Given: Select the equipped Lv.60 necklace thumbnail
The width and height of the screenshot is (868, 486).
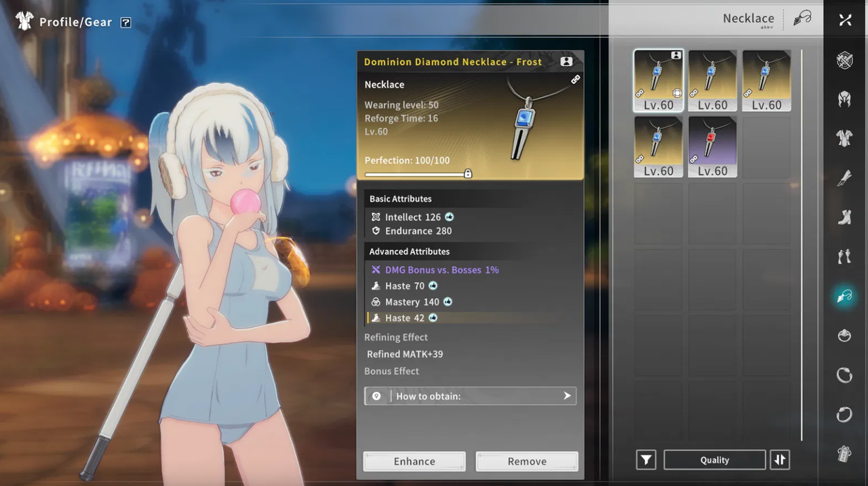Looking at the screenshot, I should [658, 81].
